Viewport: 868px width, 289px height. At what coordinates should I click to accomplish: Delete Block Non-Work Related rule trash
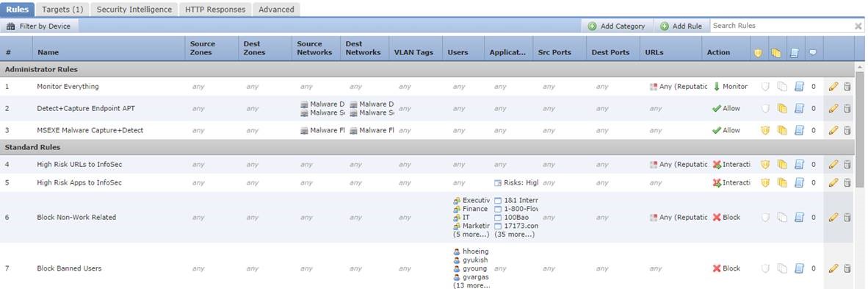click(x=847, y=218)
